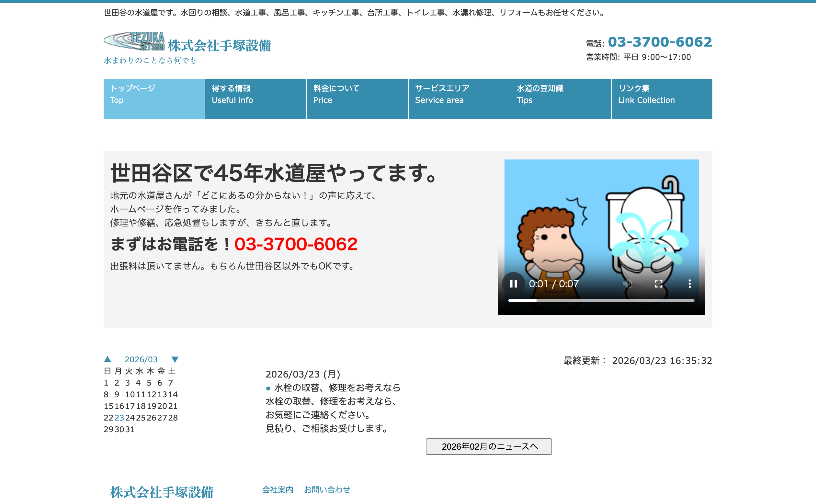Select the next month arrow on the calendar
The height and width of the screenshot is (504, 816).
pos(175,359)
